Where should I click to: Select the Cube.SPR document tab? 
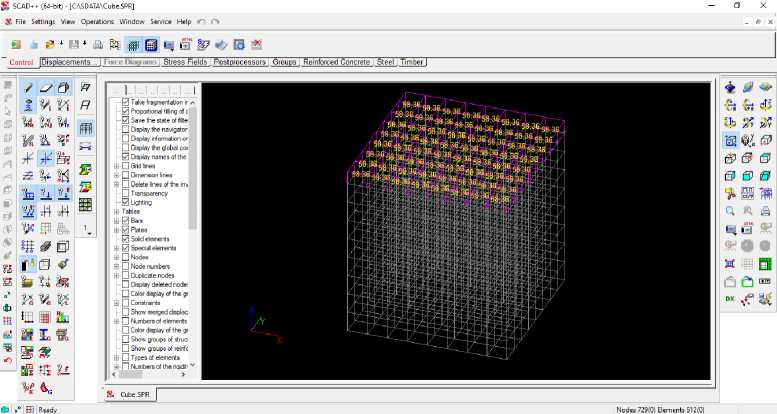[x=130, y=395]
